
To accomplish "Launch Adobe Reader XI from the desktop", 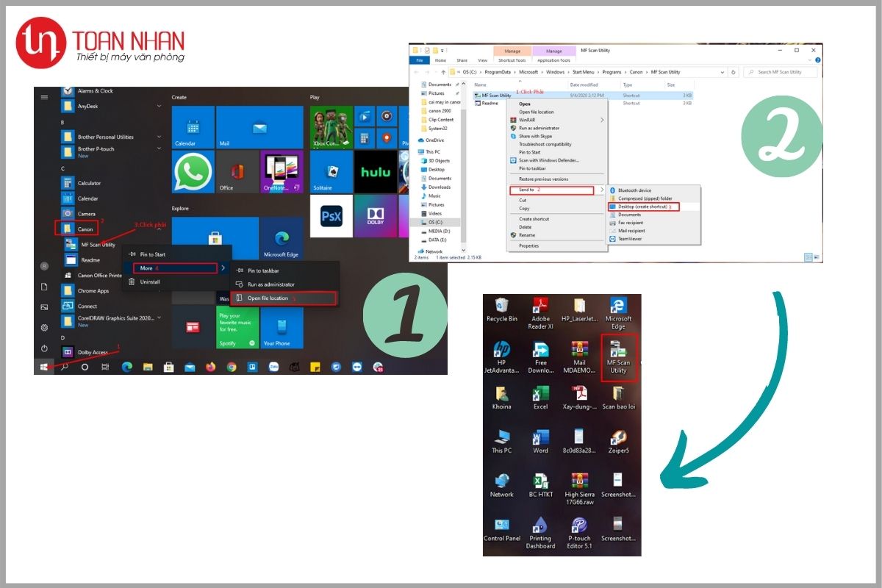I will [x=540, y=313].
